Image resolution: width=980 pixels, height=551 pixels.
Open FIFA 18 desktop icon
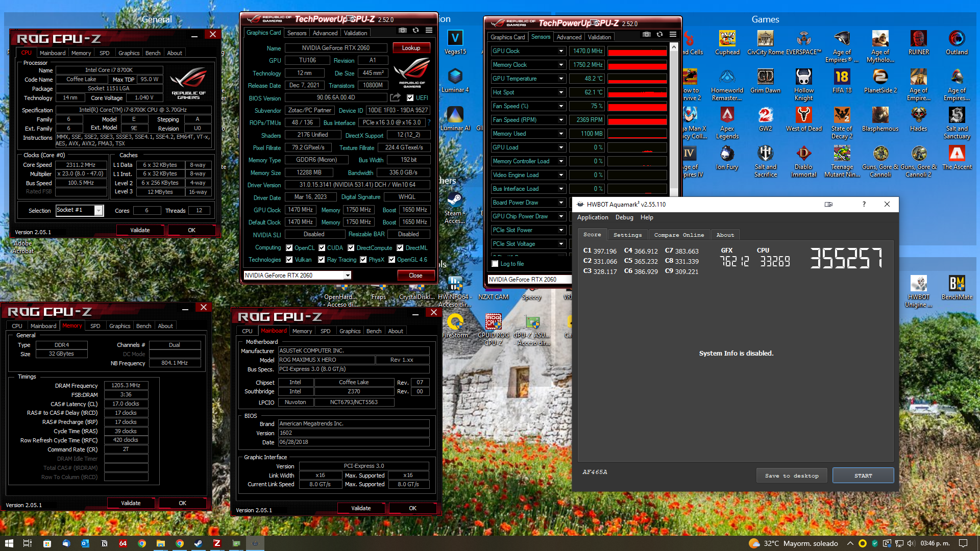(842, 81)
